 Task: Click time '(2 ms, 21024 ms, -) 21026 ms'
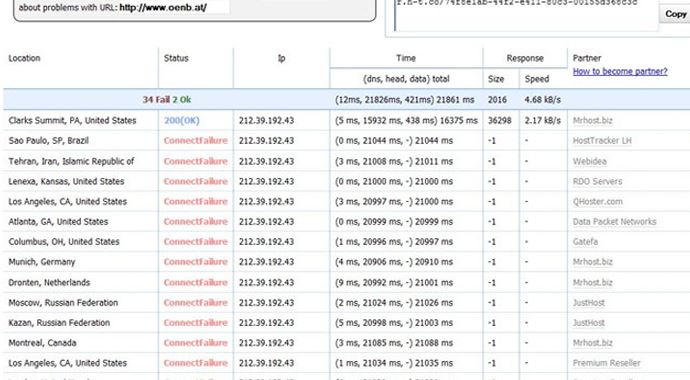[x=394, y=303]
